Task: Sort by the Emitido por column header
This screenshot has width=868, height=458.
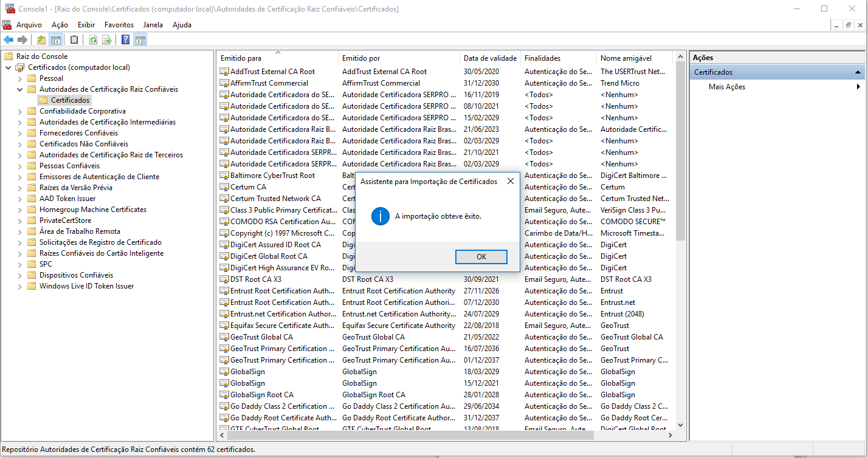Action: click(399, 58)
